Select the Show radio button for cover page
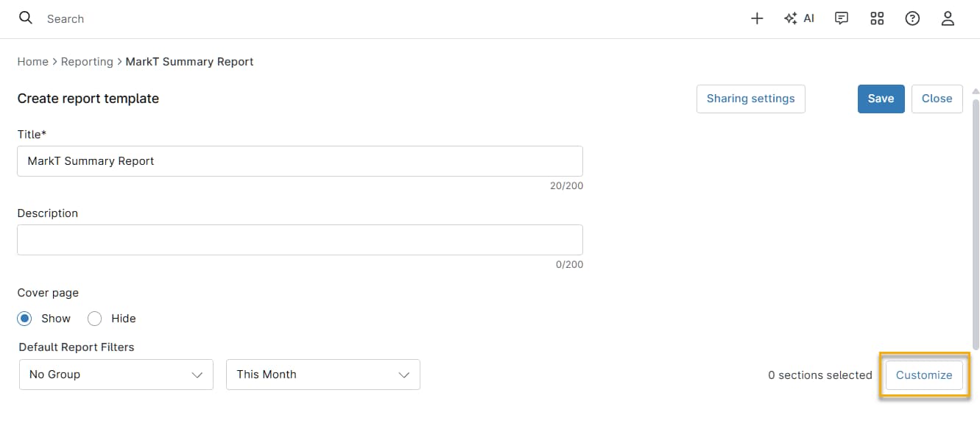Screen dimensions: 980x429 (23, 318)
